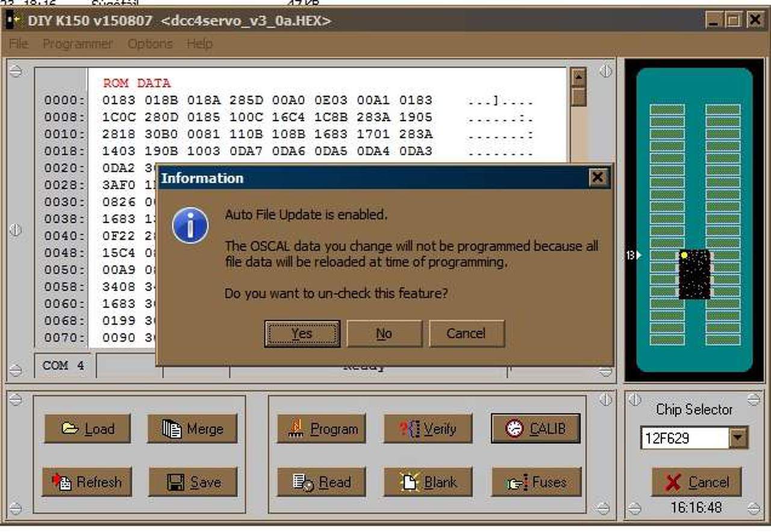This screenshot has height=532, width=771.
Task: Click the COM 4 status panel
Action: click(64, 366)
